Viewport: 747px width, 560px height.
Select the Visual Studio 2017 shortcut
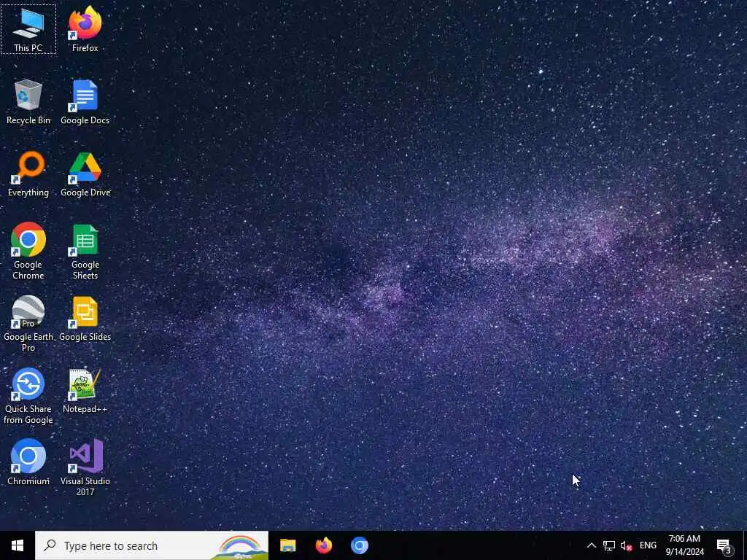(x=85, y=468)
